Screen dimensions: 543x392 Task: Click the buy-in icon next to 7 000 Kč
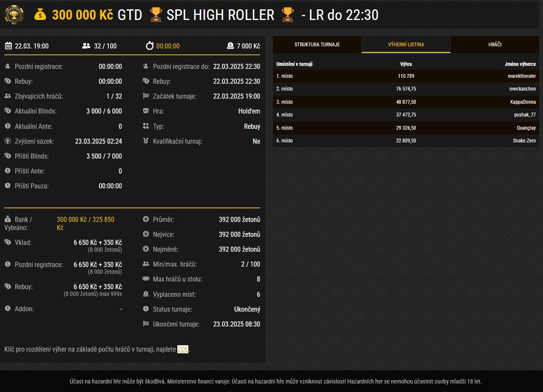(x=230, y=46)
